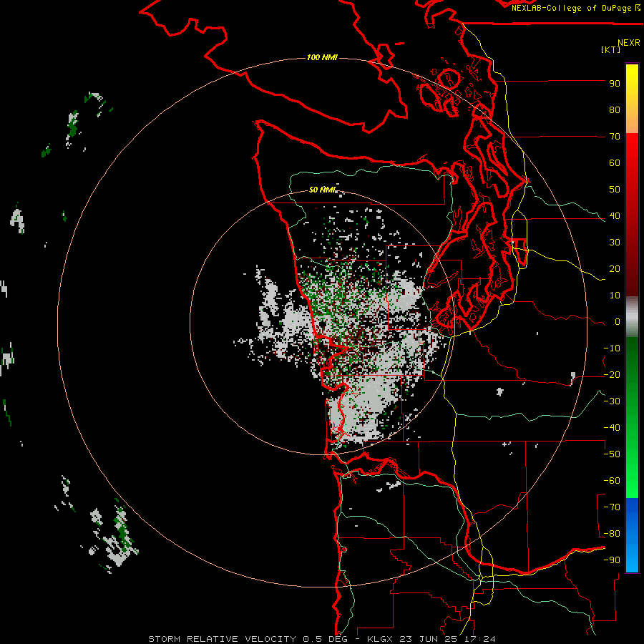Click the "100 NMI" range ring label
The image size is (644, 644).
[x=322, y=57]
